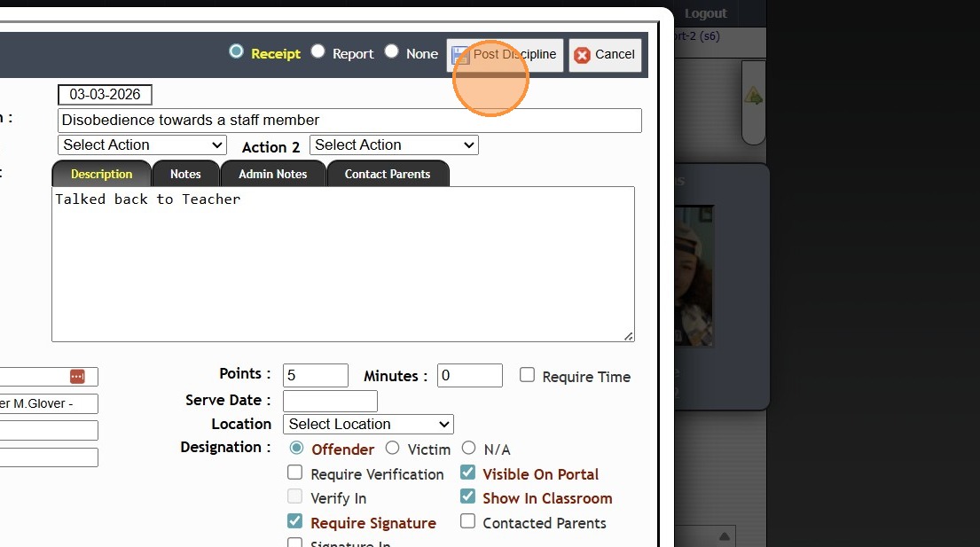Click the Cancel button

click(x=605, y=55)
